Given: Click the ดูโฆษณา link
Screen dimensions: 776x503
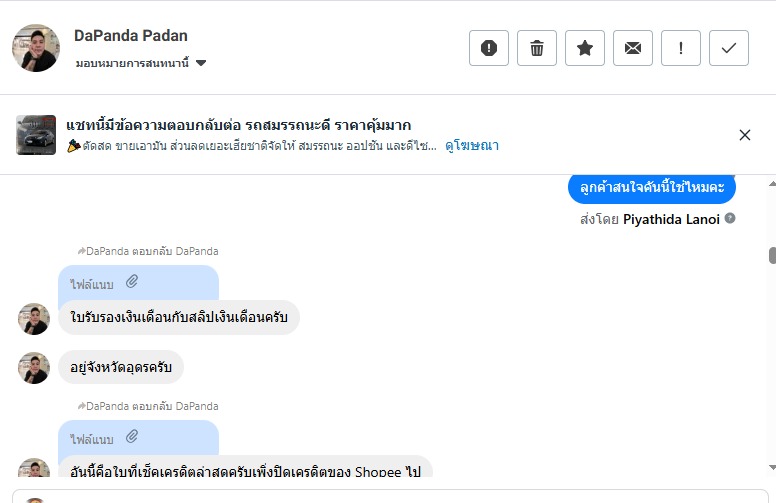Looking at the screenshot, I should pyautogui.click(x=472, y=146).
